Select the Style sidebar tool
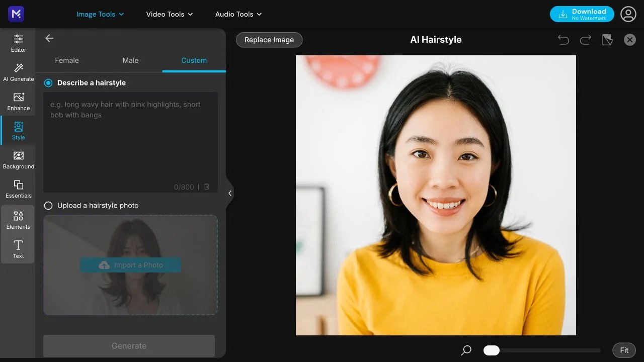 tap(19, 131)
